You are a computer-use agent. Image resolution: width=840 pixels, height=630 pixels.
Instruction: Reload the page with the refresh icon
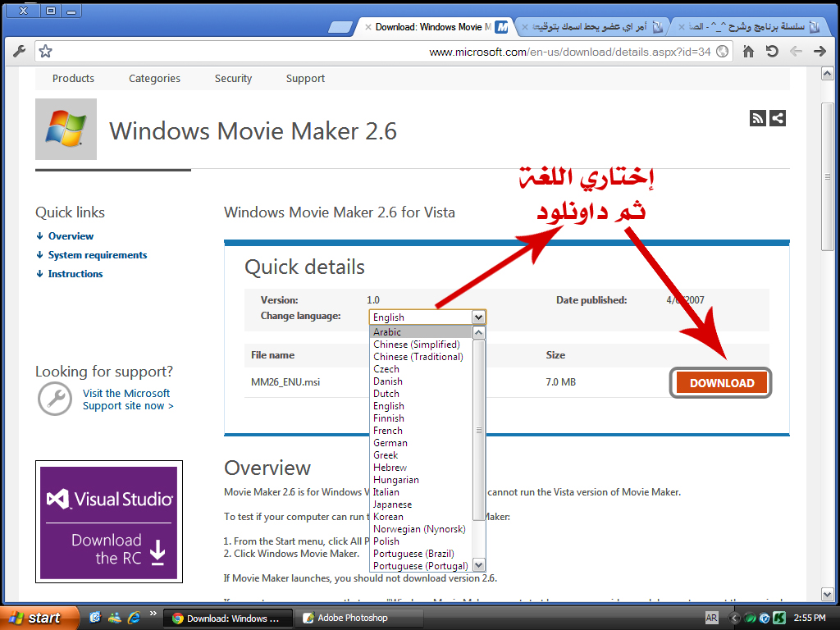(772, 52)
